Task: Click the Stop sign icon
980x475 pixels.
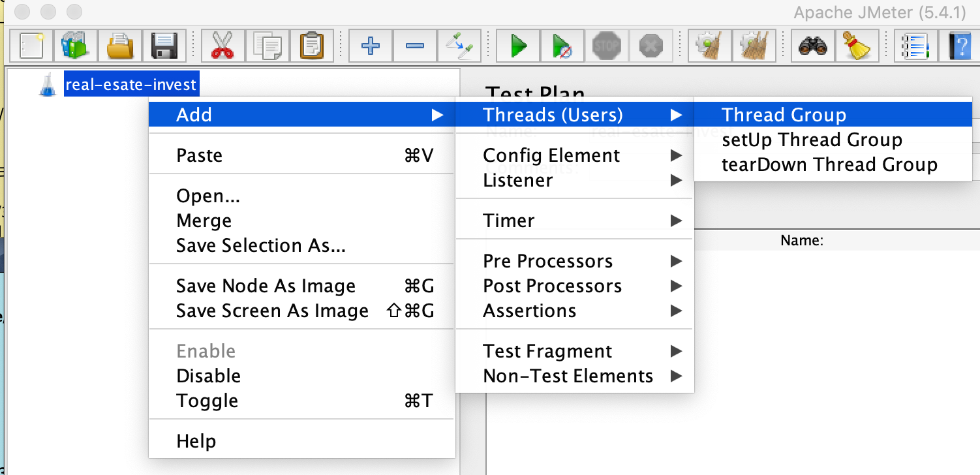Action: (607, 46)
